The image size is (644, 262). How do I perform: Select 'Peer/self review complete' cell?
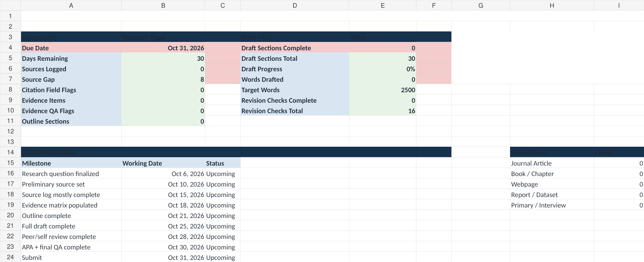pyautogui.click(x=71, y=236)
